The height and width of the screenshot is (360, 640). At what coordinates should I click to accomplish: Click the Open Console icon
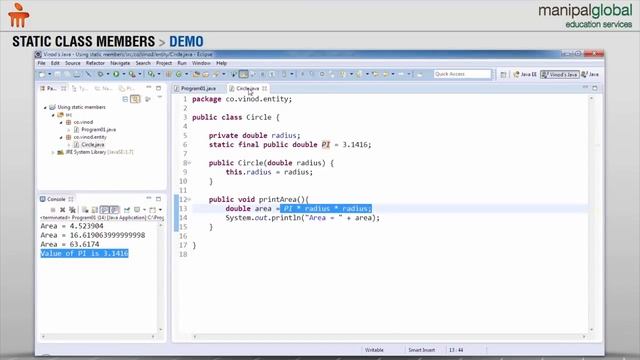(x=152, y=210)
